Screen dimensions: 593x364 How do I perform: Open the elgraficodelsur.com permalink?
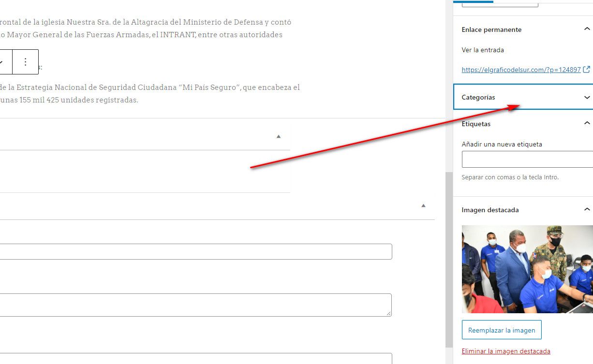click(521, 70)
